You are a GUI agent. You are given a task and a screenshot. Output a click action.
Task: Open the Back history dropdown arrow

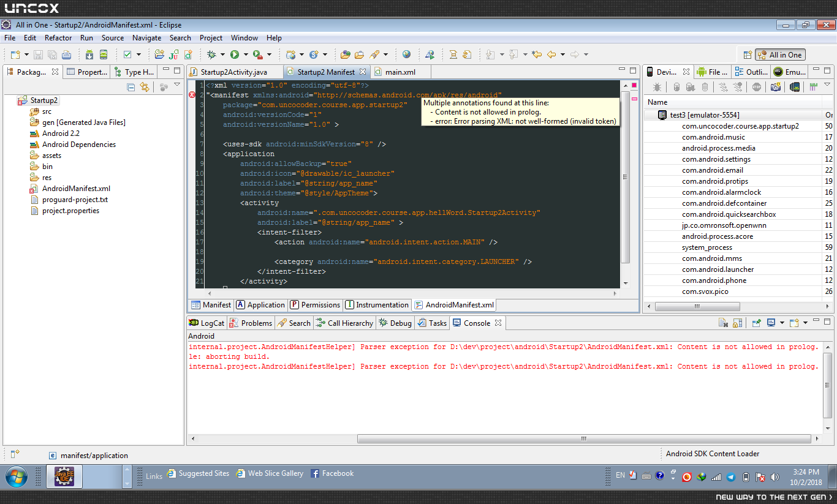[x=562, y=55]
